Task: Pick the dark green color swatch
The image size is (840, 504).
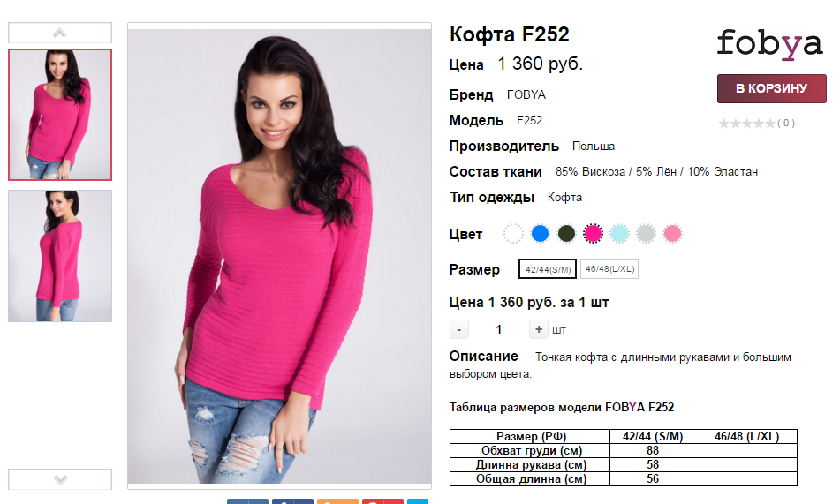Action: tap(566, 234)
